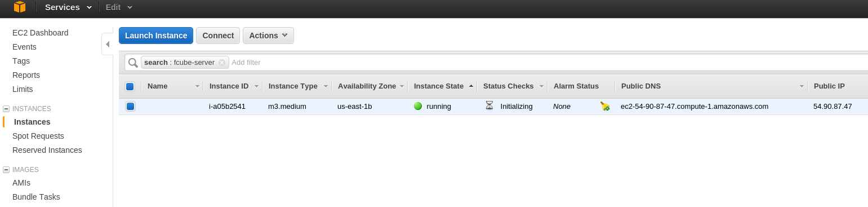Screen dimensions: 868x207
Task: Click the us-east-1b availability zone cell
Action: pos(355,106)
